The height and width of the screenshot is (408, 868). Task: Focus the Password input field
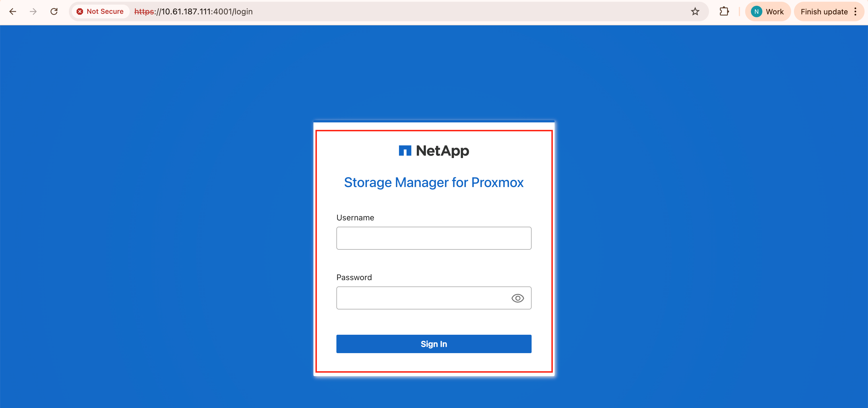click(421, 298)
